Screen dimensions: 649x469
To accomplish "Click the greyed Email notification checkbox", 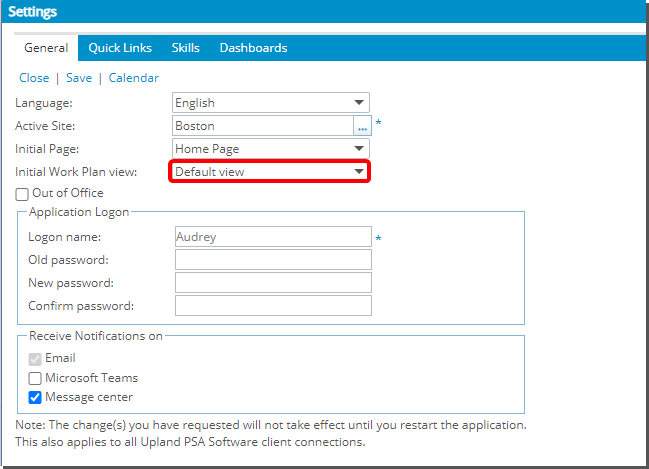I will (x=35, y=358).
